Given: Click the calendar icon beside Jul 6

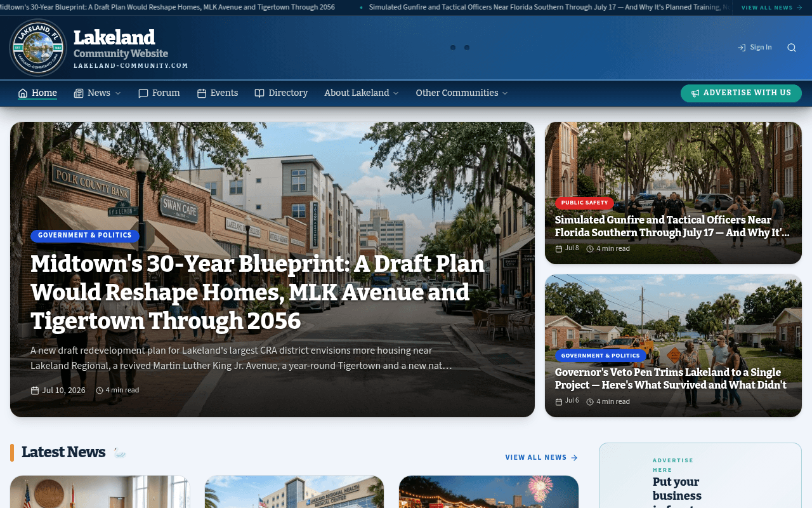Looking at the screenshot, I should point(559,401).
